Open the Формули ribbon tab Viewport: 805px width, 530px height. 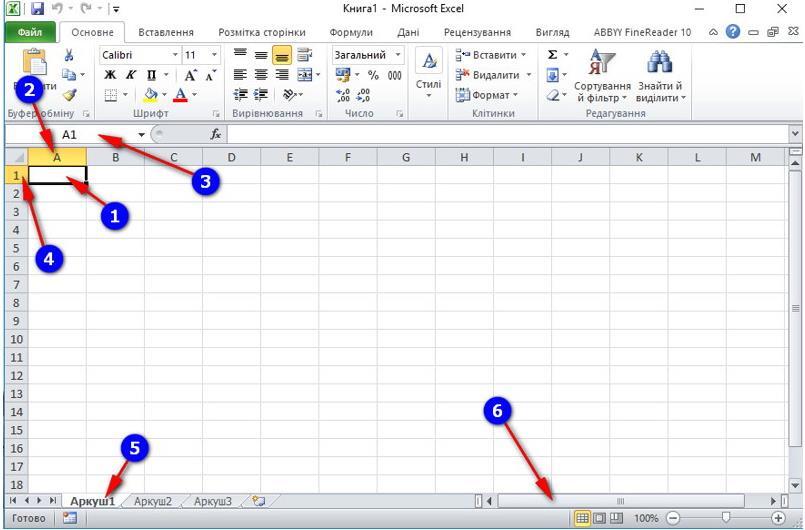coord(351,32)
